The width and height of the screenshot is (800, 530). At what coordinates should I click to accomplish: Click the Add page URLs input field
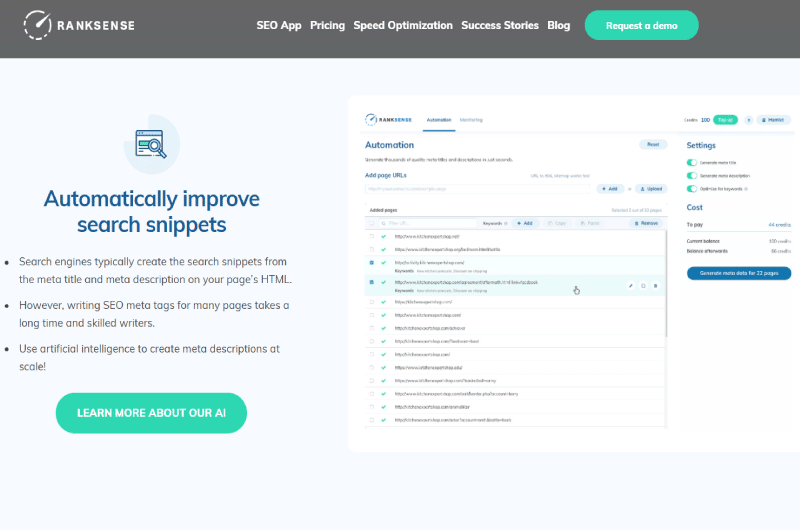(x=478, y=189)
